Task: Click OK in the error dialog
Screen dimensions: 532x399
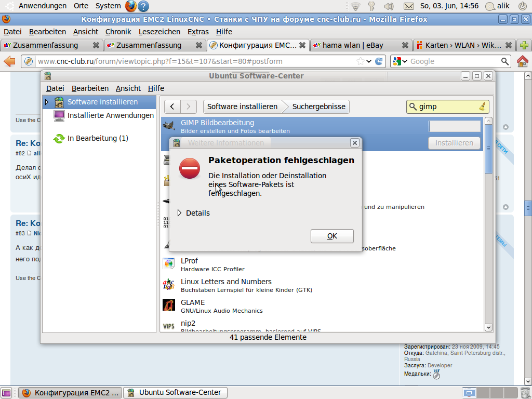Action: coord(332,236)
